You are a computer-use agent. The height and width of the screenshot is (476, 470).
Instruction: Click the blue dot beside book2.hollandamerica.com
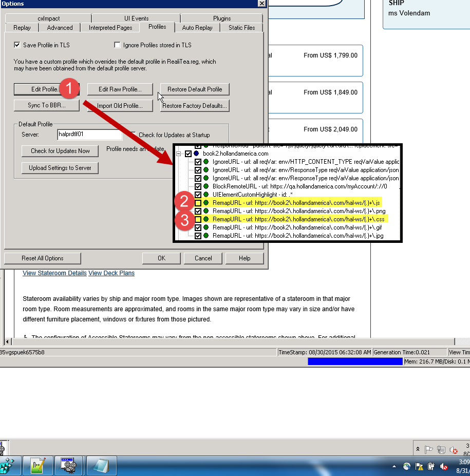tap(196, 154)
